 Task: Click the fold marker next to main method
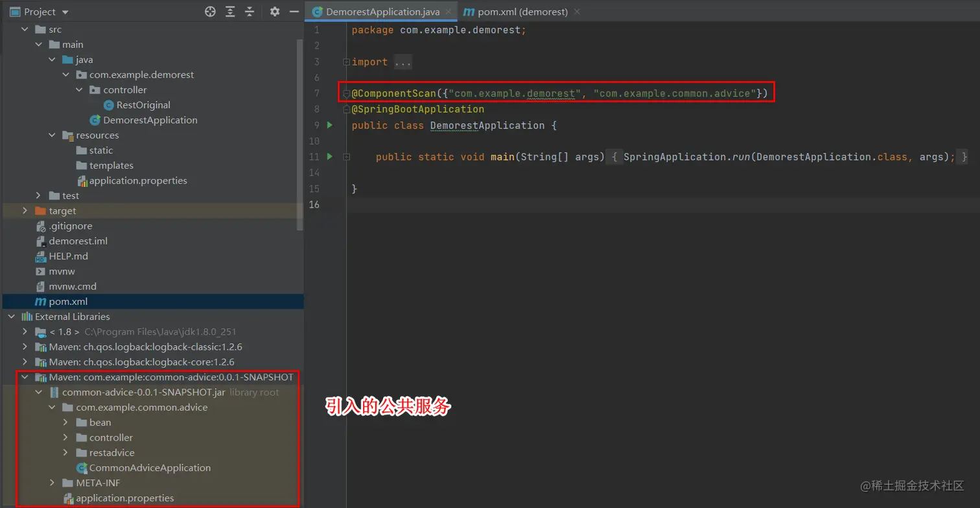click(346, 157)
